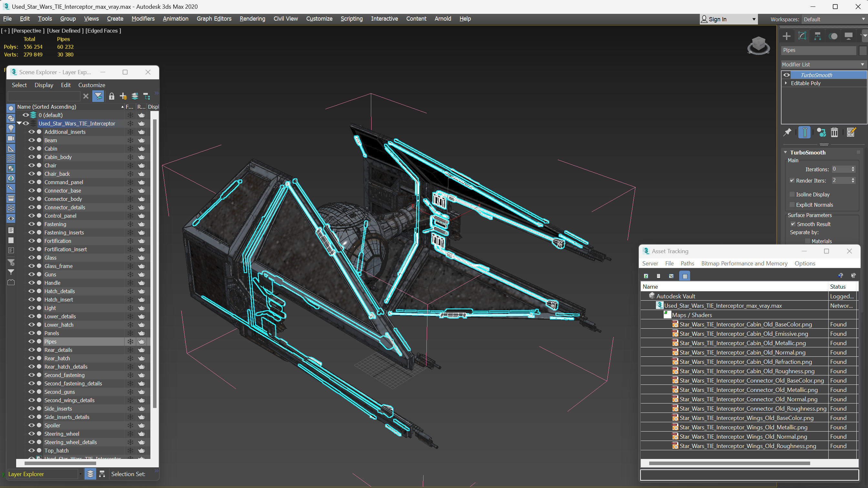This screenshot has height=488, width=868.
Task: Hide the Glass object via eye icon
Action: 31,258
